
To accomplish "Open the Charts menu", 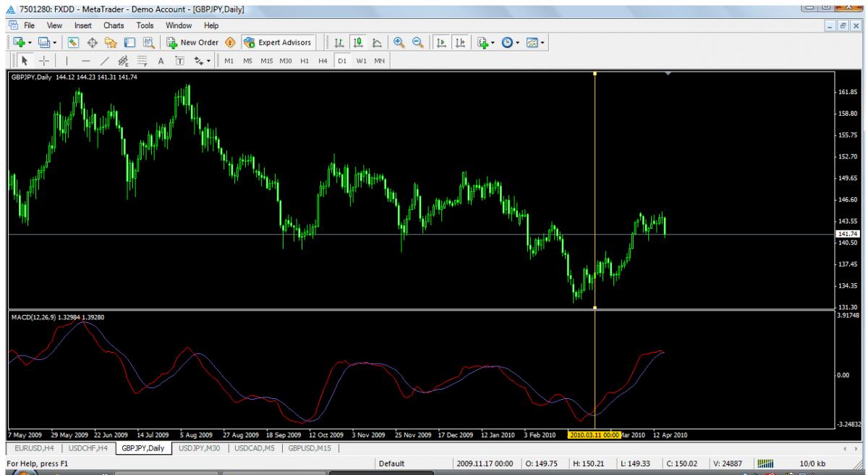I will tap(114, 25).
